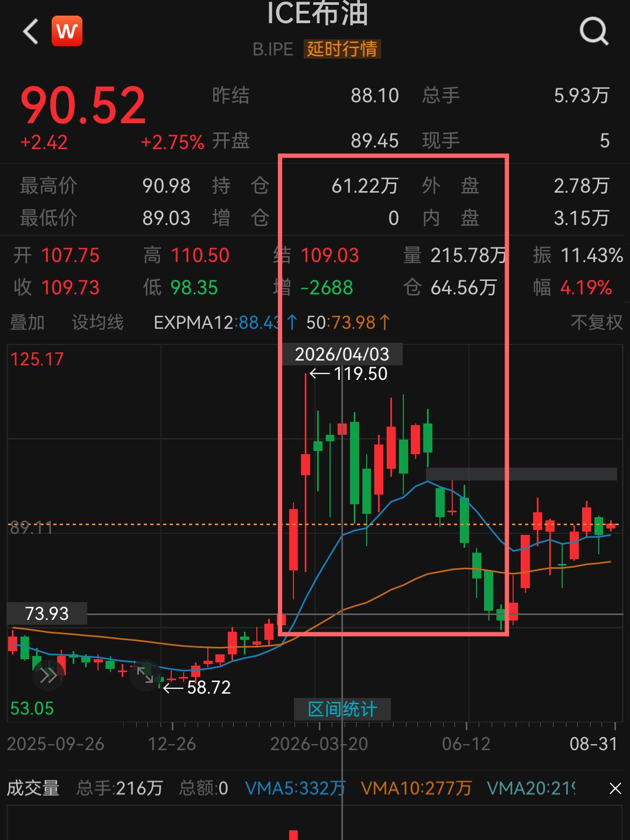Tap the 区间统计 range statistics button
The width and height of the screenshot is (630, 840).
click(342, 709)
